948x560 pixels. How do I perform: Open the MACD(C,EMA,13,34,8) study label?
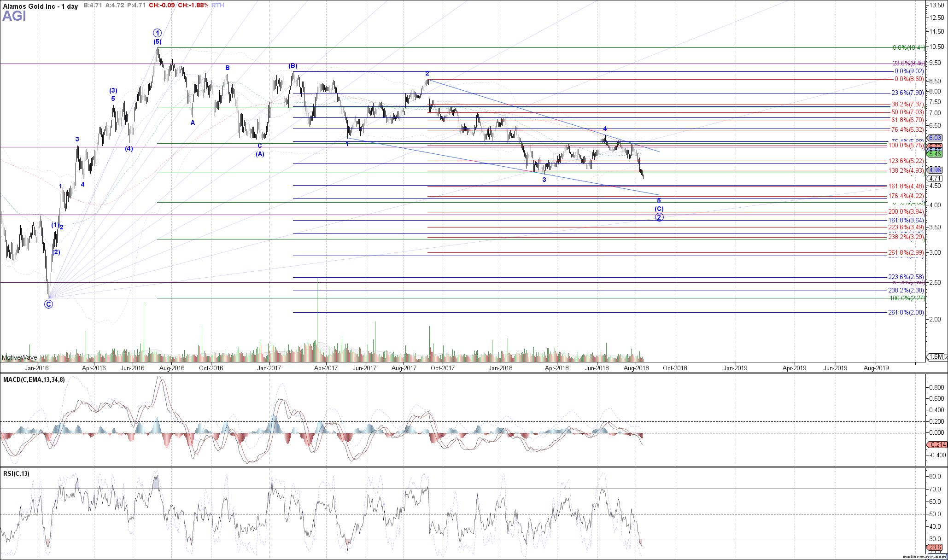click(x=34, y=379)
